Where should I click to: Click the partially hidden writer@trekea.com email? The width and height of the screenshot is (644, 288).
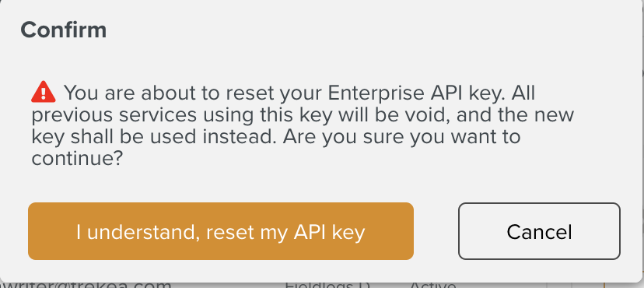[86, 285]
